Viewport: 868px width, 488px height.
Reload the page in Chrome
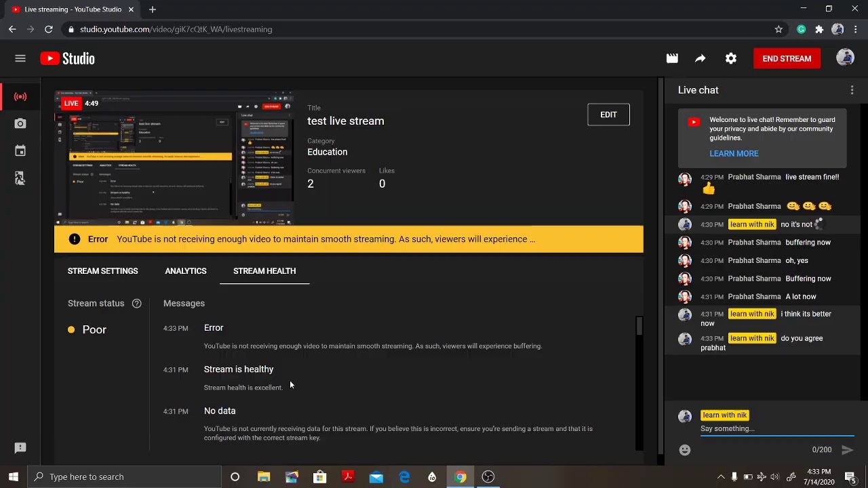click(x=49, y=29)
